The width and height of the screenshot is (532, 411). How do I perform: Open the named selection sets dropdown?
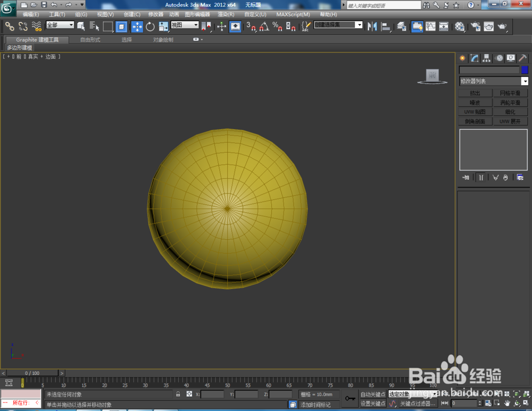pos(338,25)
